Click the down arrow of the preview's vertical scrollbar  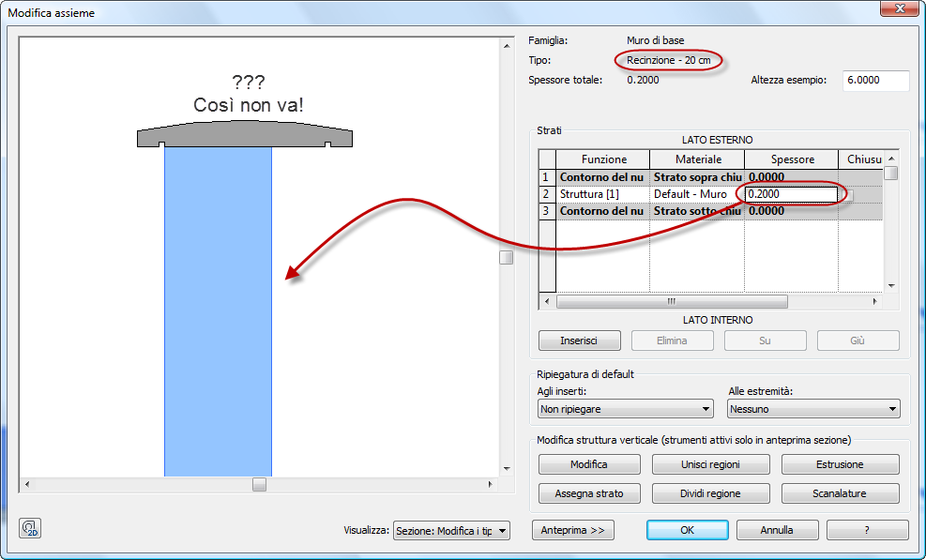point(507,469)
